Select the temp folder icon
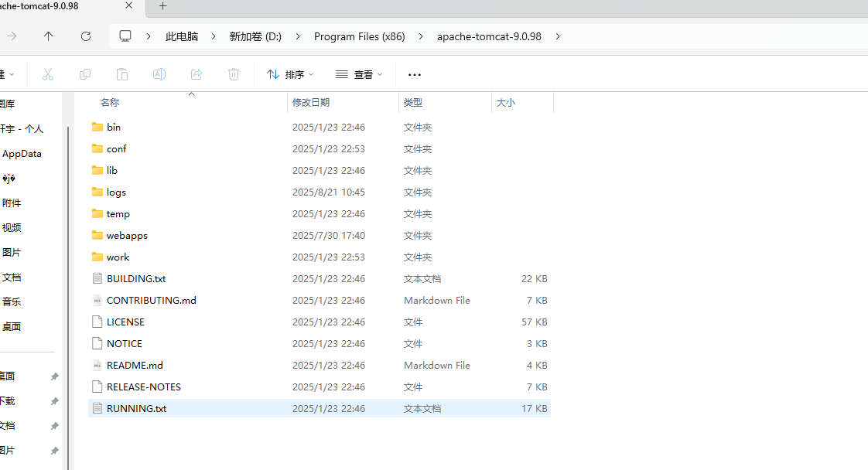Image resolution: width=868 pixels, height=470 pixels. pos(97,213)
